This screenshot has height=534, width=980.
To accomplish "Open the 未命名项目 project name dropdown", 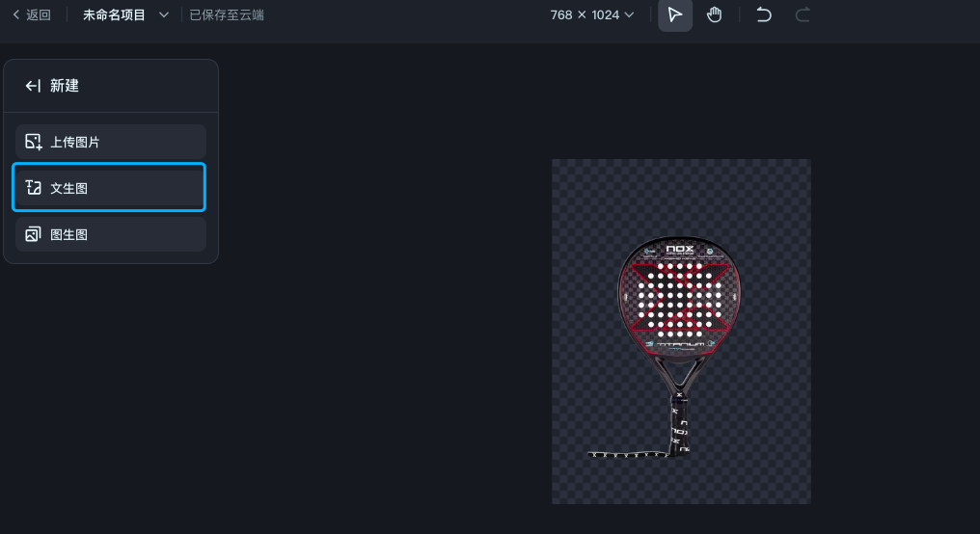I will point(125,15).
